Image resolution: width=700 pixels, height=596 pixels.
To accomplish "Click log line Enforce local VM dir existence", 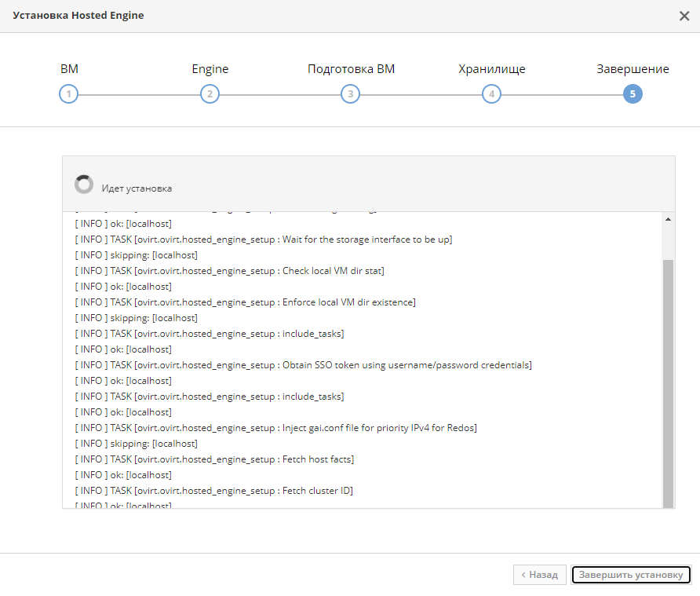I will pyautogui.click(x=245, y=302).
